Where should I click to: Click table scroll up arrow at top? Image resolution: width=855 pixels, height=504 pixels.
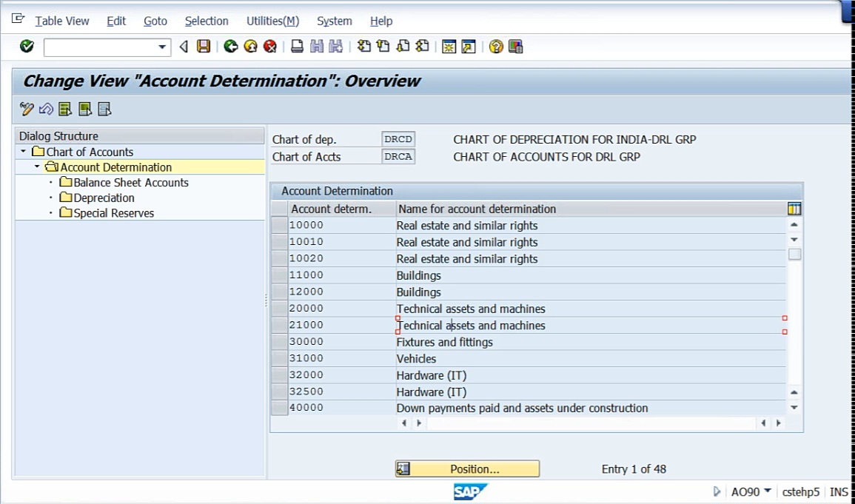794,224
